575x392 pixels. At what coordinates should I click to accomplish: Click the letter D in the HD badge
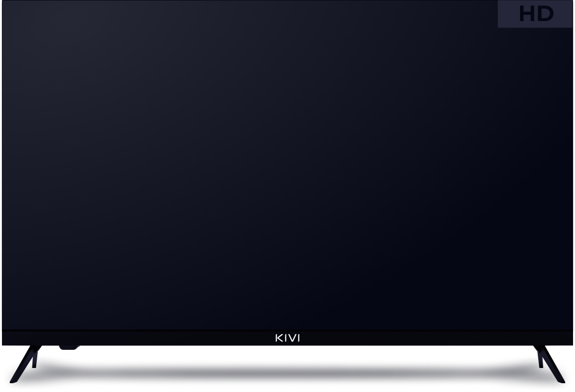pos(545,14)
